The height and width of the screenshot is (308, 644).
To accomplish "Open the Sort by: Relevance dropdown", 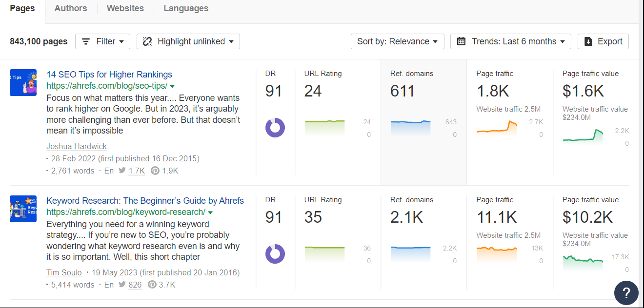I will 397,41.
